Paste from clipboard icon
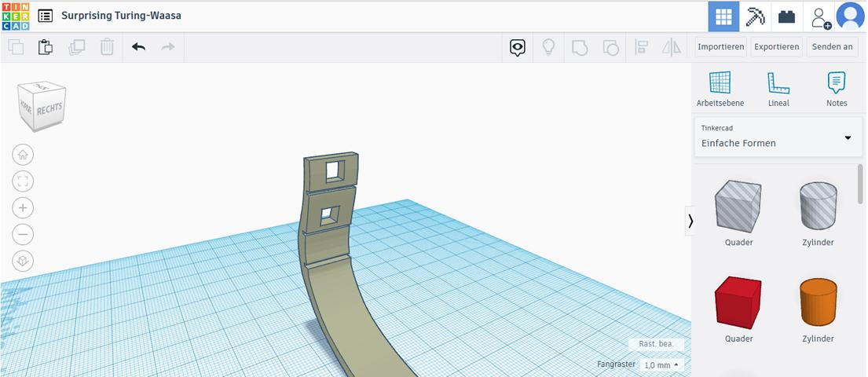 tap(46, 47)
